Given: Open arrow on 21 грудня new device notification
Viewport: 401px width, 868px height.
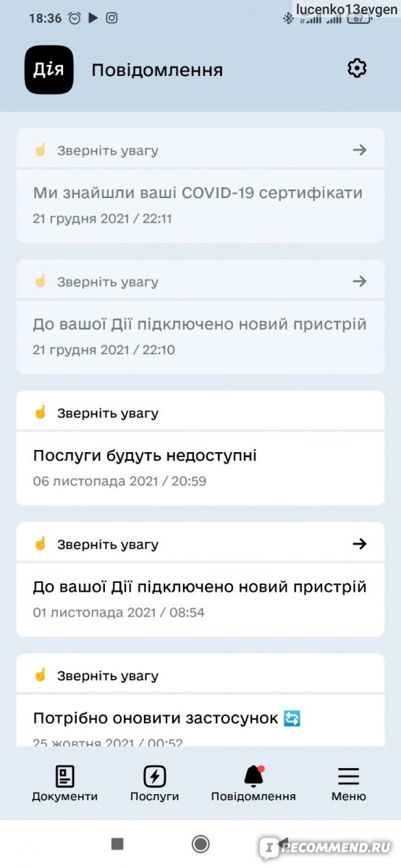Looking at the screenshot, I should 360,281.
